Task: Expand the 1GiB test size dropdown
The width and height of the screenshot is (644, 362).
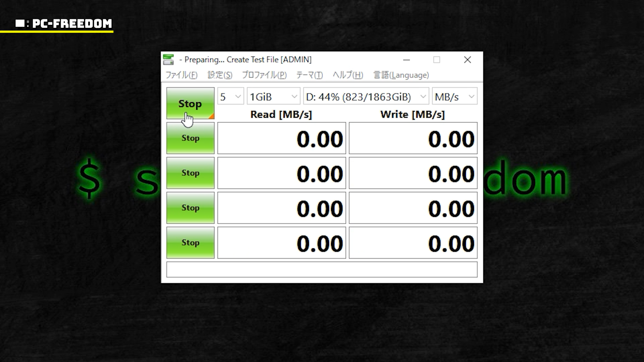Action: pyautogui.click(x=273, y=97)
